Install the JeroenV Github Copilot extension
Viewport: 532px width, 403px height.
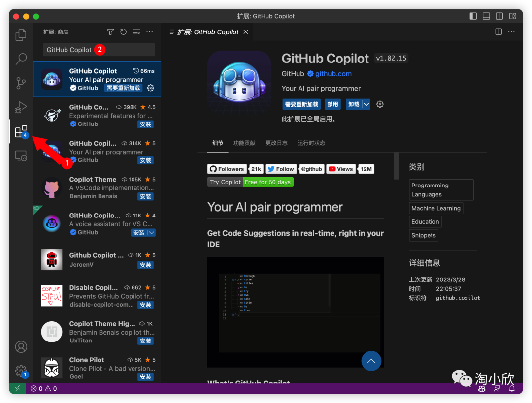145,265
